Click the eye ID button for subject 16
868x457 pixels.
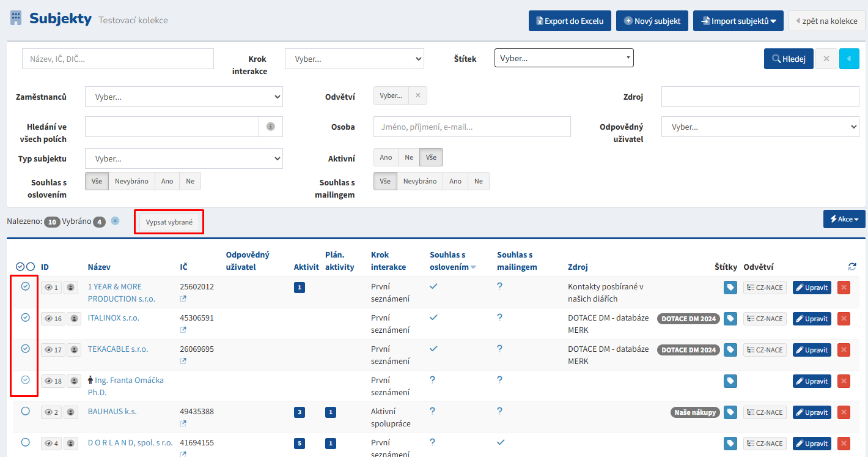[54, 319]
